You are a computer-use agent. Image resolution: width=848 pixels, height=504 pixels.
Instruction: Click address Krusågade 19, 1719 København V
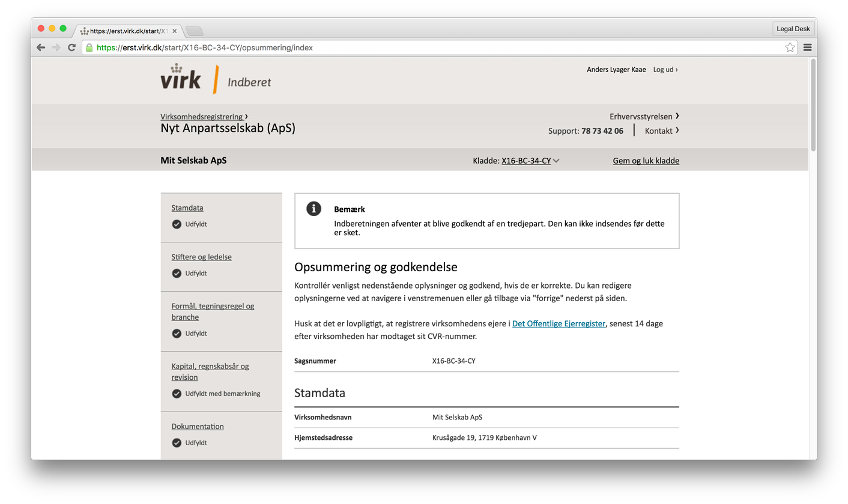point(485,438)
